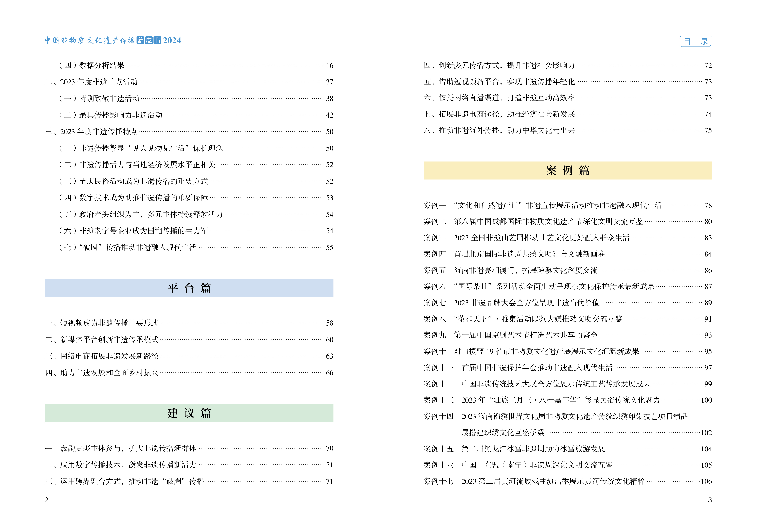Select 案例十六 中国—东盟（南宁）非遗周 entry
This screenshot has width=757, height=532.
[568, 465]
